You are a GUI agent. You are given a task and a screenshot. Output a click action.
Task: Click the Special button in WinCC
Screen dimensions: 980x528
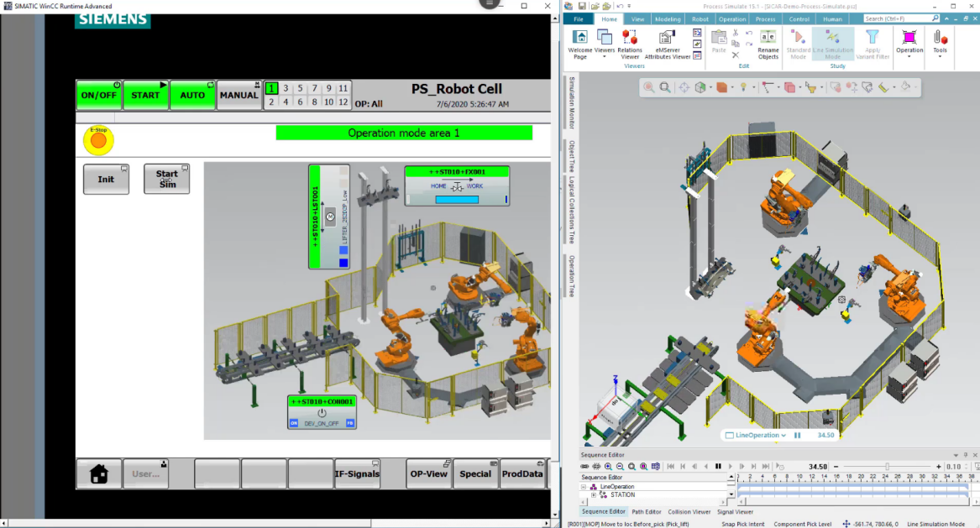point(475,473)
